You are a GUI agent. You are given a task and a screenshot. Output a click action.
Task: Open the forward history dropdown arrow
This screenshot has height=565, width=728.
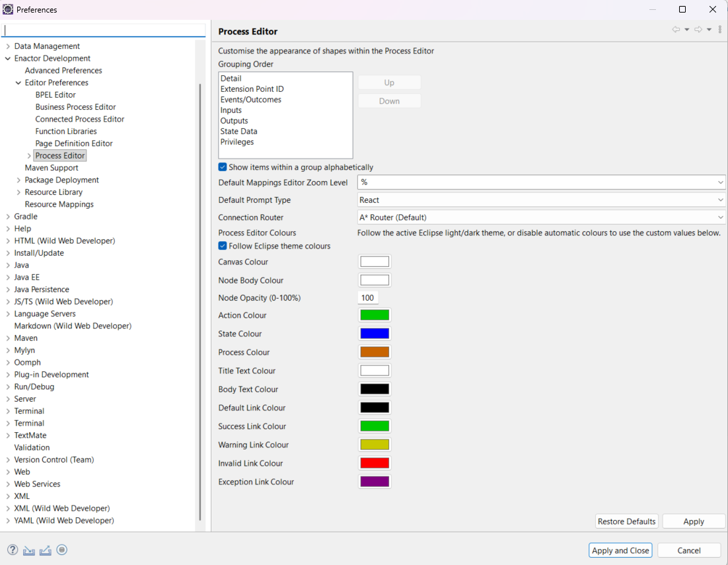coord(709,30)
